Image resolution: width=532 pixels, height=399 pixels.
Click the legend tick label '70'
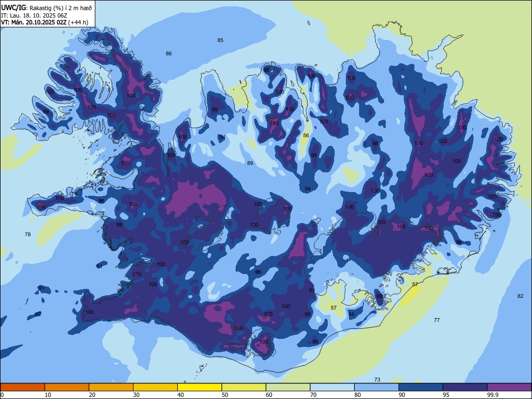(x=313, y=395)
